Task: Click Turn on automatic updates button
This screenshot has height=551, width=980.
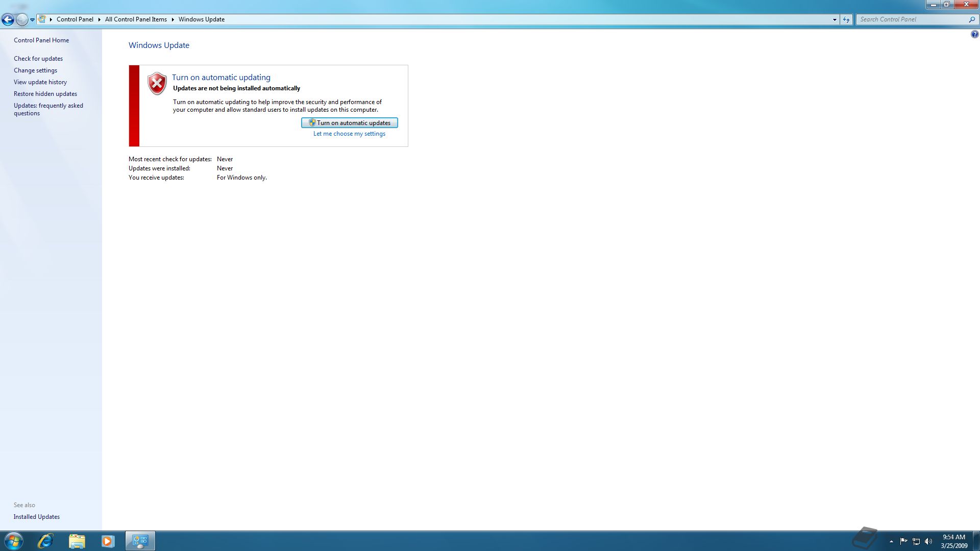Action: [x=350, y=123]
